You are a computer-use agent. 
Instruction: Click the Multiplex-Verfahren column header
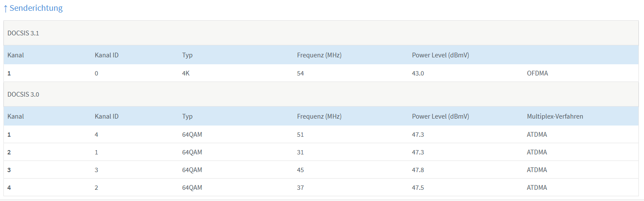click(555, 116)
